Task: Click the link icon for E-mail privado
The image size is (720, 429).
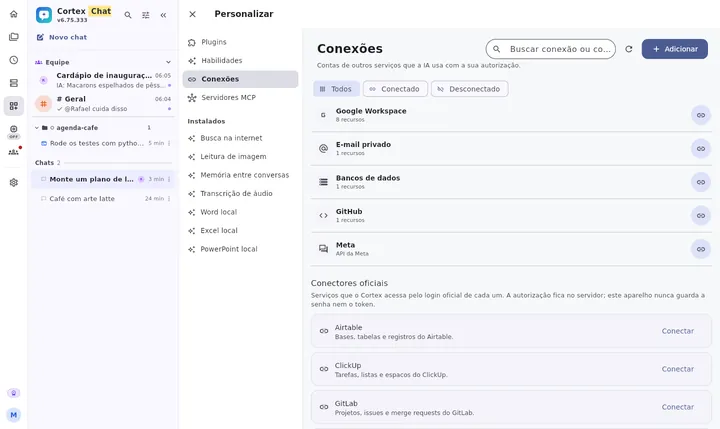Action: [701, 149]
